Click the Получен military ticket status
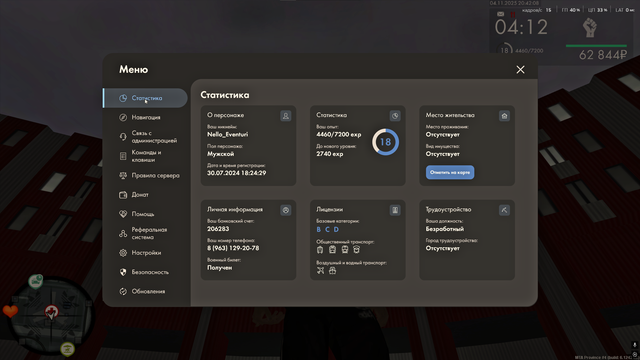Image resolution: width=640 pixels, height=360 pixels. 220,268
